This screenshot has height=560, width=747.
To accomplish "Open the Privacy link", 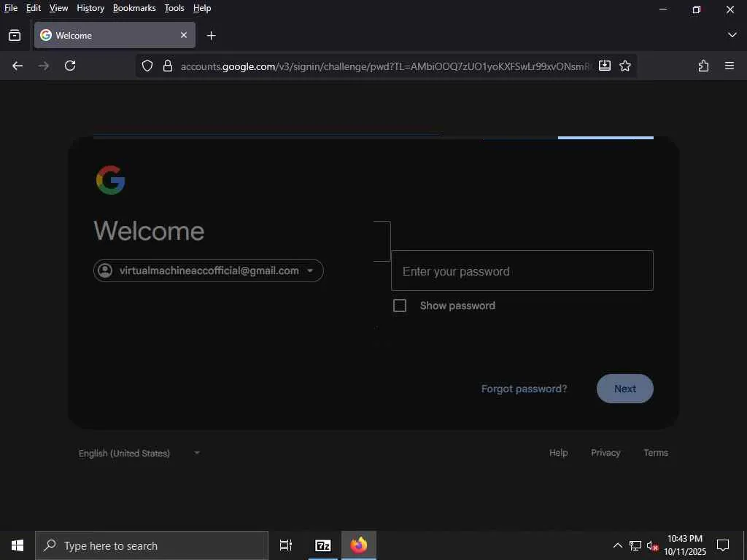I will point(605,452).
